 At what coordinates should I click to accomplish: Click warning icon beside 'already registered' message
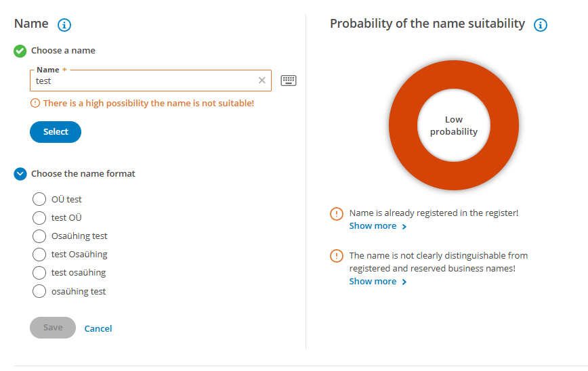coord(337,214)
